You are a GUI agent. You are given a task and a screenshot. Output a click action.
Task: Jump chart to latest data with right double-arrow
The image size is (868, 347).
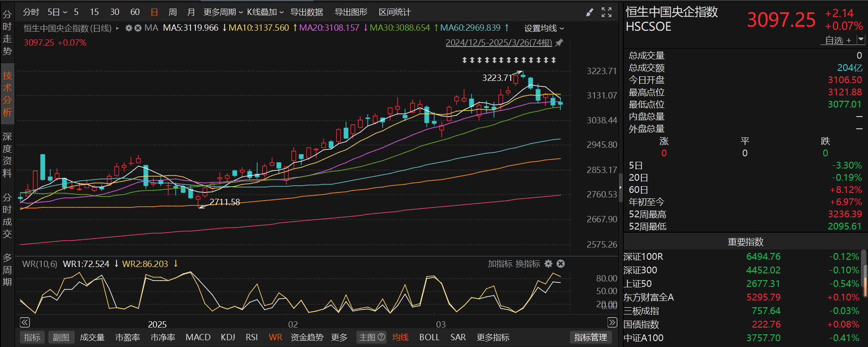(612, 322)
